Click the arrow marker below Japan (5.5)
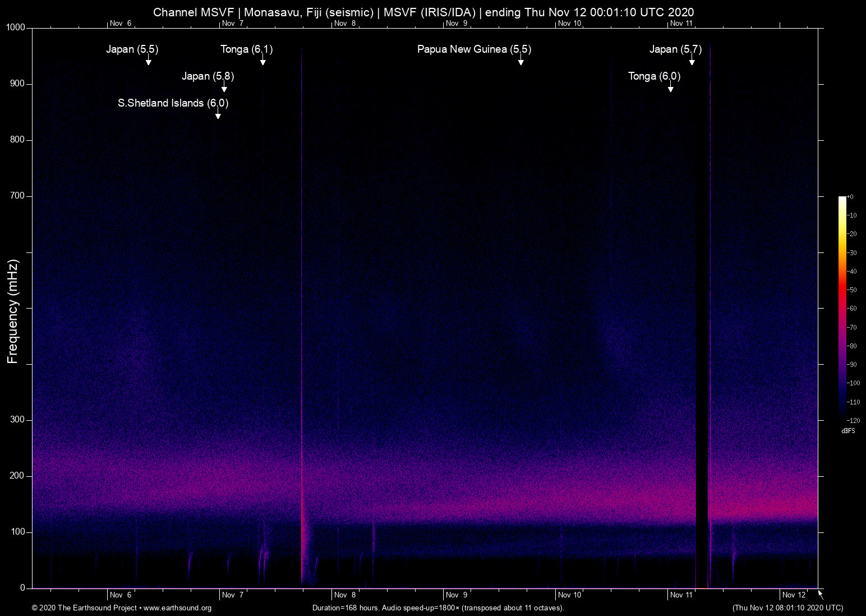The image size is (866, 616). tap(149, 61)
